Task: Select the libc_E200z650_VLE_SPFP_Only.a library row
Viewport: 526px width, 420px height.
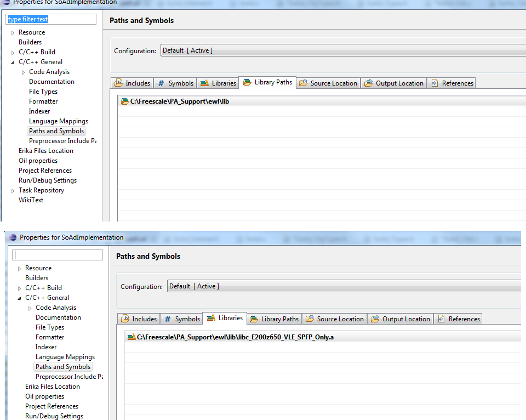Action: pyautogui.click(x=323, y=337)
